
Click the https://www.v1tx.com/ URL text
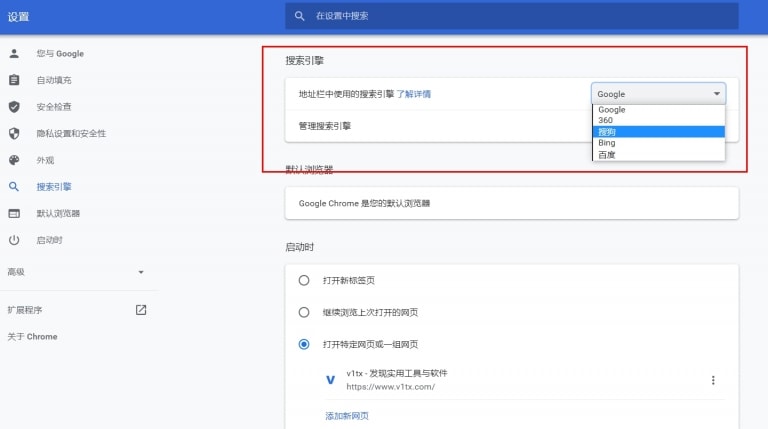point(390,387)
